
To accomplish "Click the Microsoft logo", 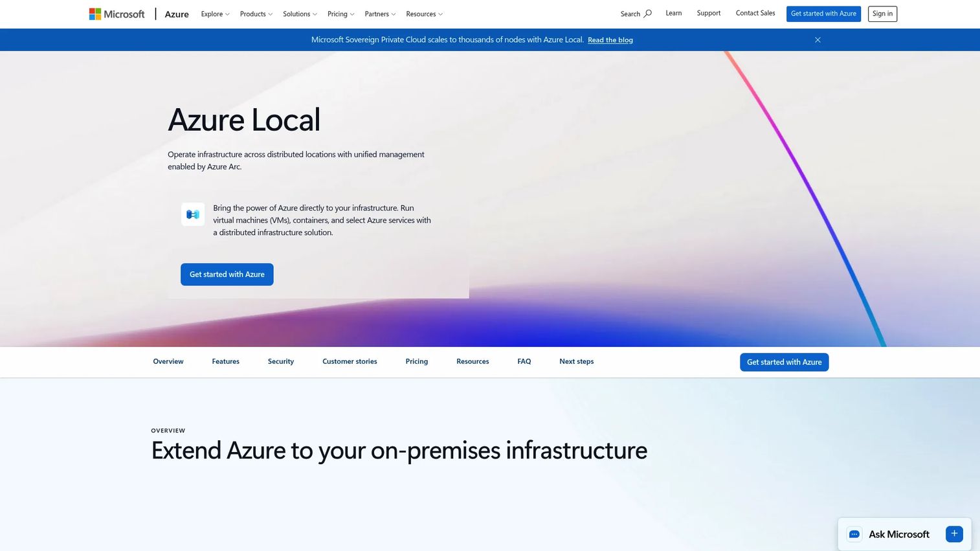I will [x=117, y=14].
